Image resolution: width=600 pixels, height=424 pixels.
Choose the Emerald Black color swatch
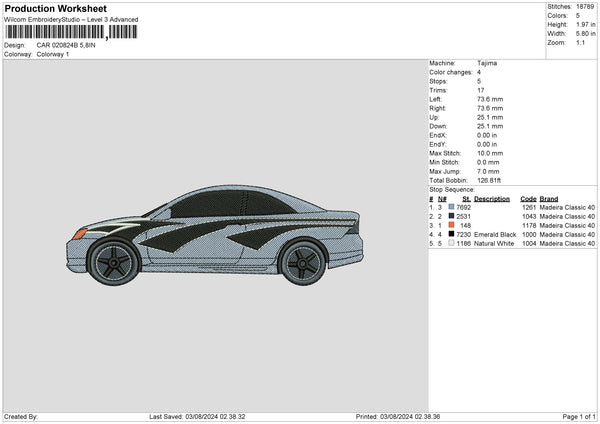click(452, 234)
